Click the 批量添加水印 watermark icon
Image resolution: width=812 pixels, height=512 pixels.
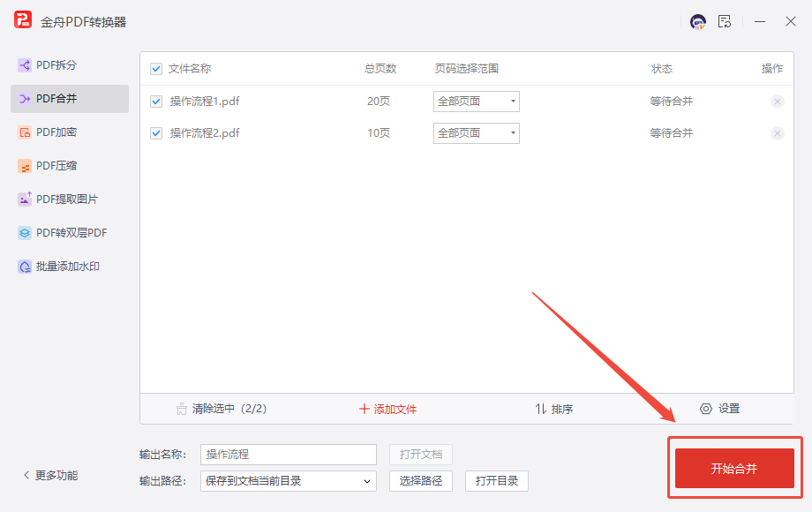click(x=25, y=267)
